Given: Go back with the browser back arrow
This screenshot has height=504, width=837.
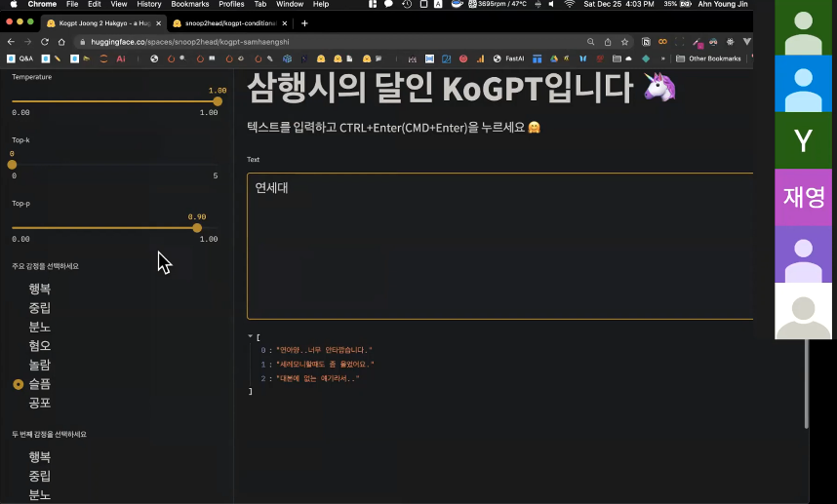Looking at the screenshot, I should (11, 42).
